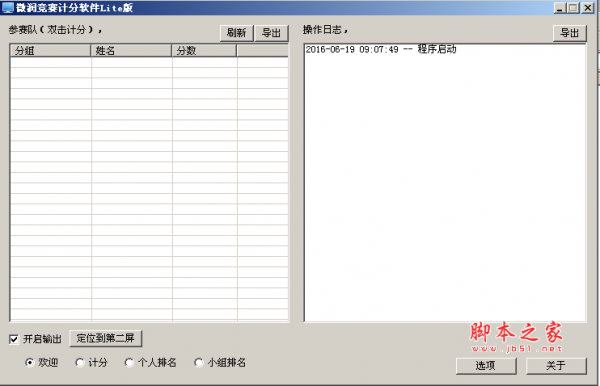Close the 微润竞赛计分软件 window

587,8
